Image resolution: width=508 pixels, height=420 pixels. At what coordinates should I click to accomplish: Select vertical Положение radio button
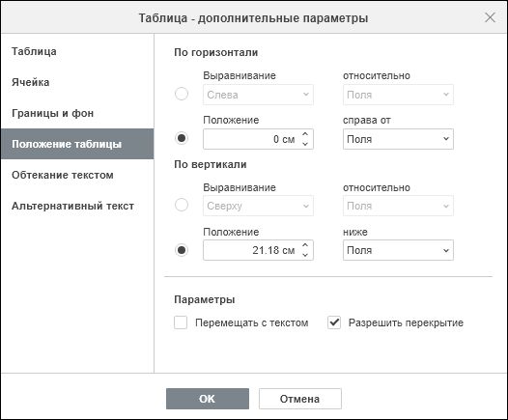(x=182, y=250)
